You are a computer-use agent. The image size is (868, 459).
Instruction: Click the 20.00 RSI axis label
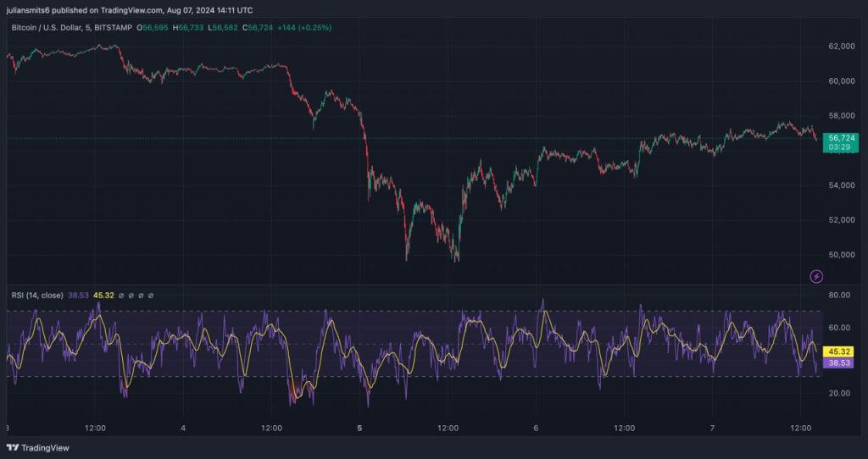839,394
